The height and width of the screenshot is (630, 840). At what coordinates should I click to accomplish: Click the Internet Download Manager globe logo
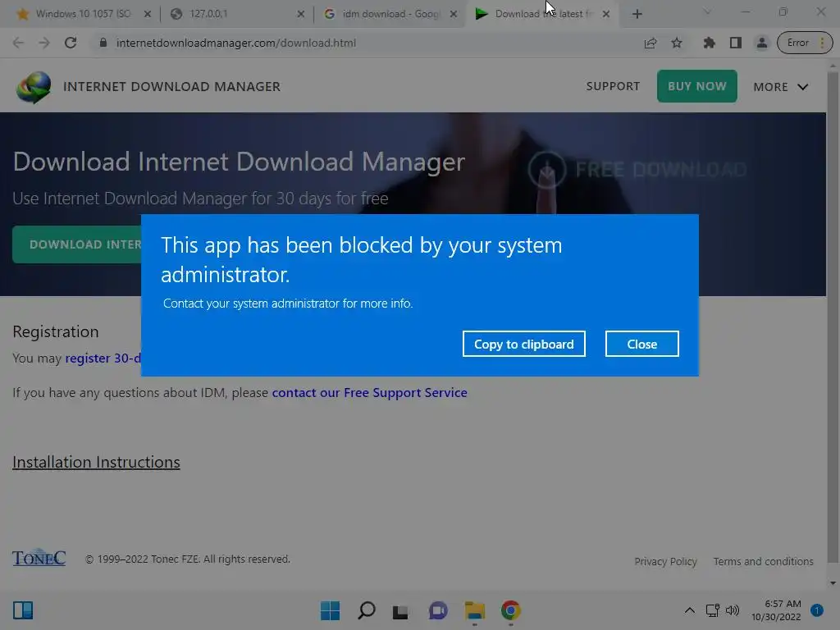[x=34, y=87]
